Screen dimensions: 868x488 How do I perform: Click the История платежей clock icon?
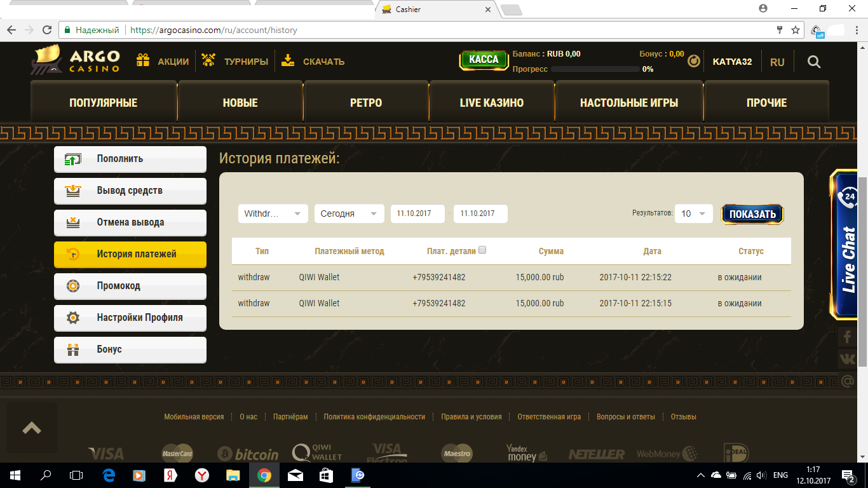tap(73, 254)
